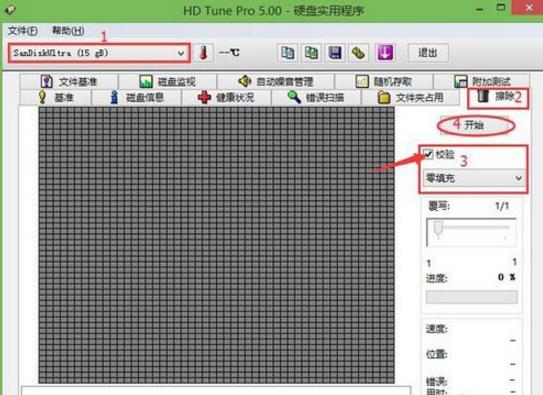Viewport: 543px width, 395px height.
Task: Click the save floppy disk icon
Action: tap(335, 53)
